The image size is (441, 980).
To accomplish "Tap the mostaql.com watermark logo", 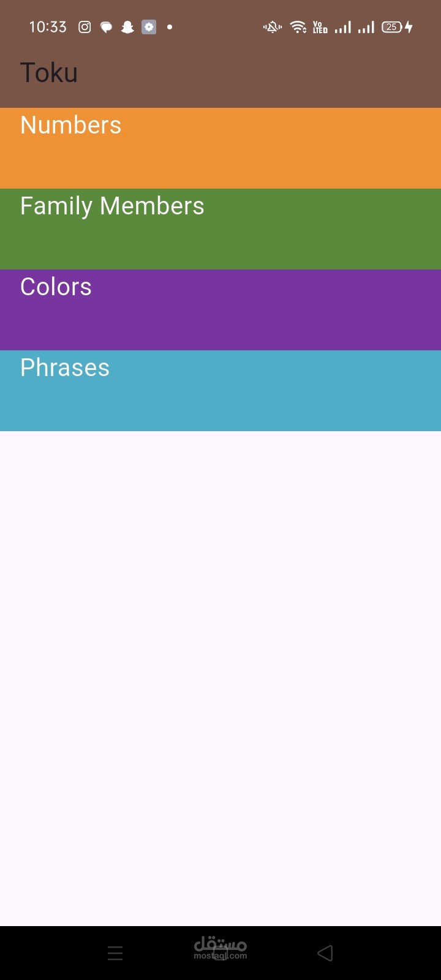I will click(x=221, y=948).
